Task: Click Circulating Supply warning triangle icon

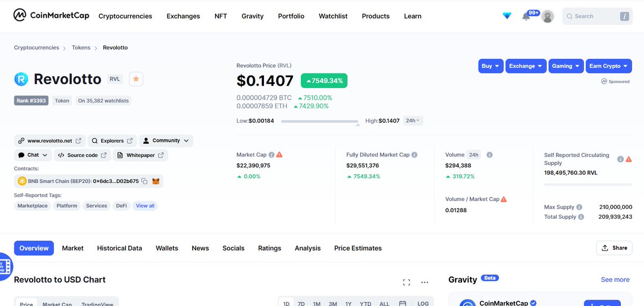Action: click(x=628, y=159)
